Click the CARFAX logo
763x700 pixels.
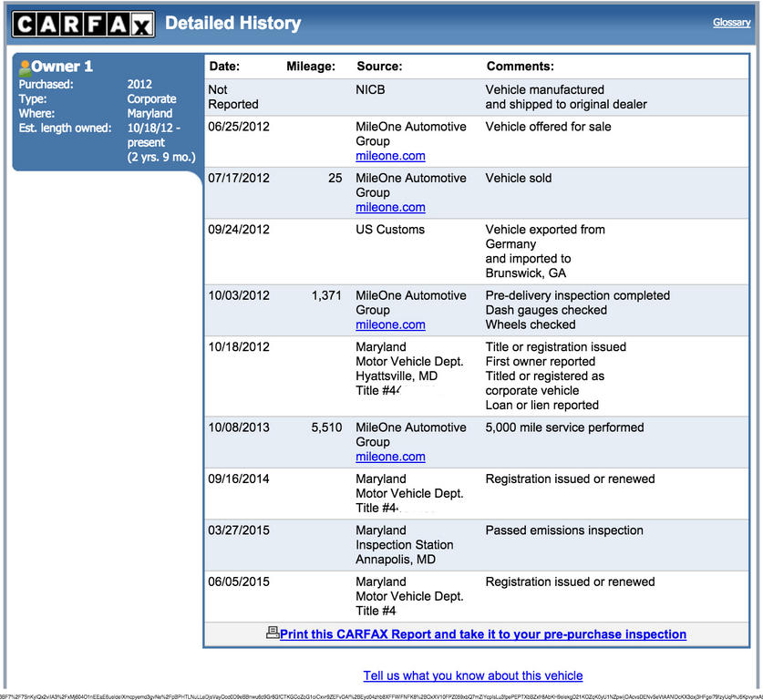83,24
